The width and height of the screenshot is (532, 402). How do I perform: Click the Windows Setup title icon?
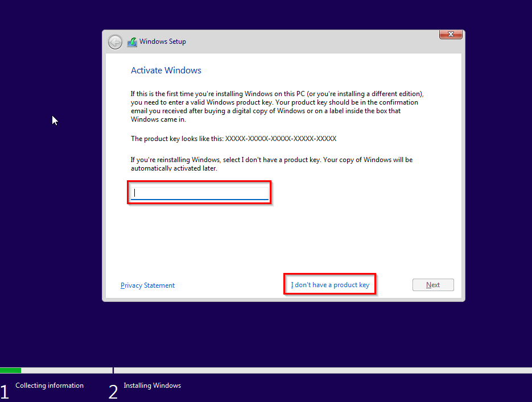click(x=132, y=42)
